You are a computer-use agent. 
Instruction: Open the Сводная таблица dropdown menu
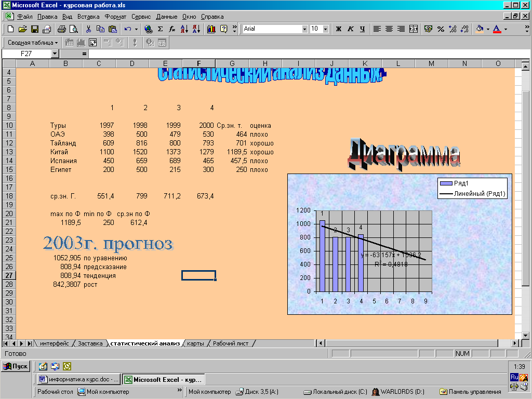tap(33, 43)
